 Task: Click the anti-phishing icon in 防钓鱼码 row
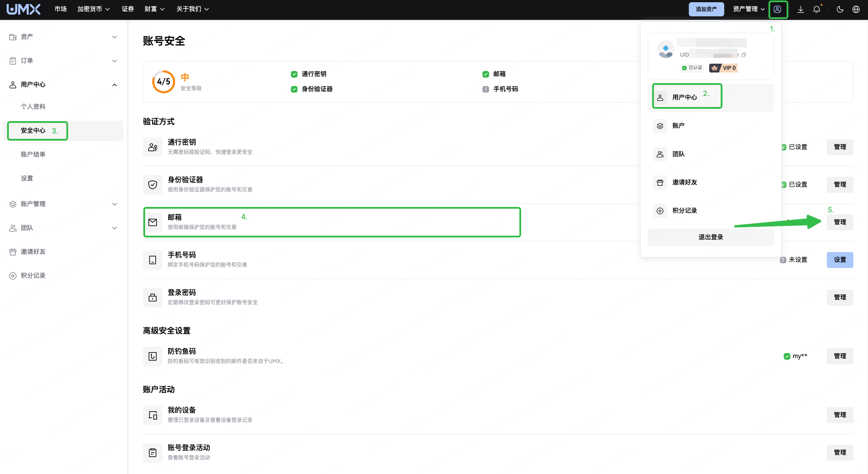pyautogui.click(x=153, y=356)
